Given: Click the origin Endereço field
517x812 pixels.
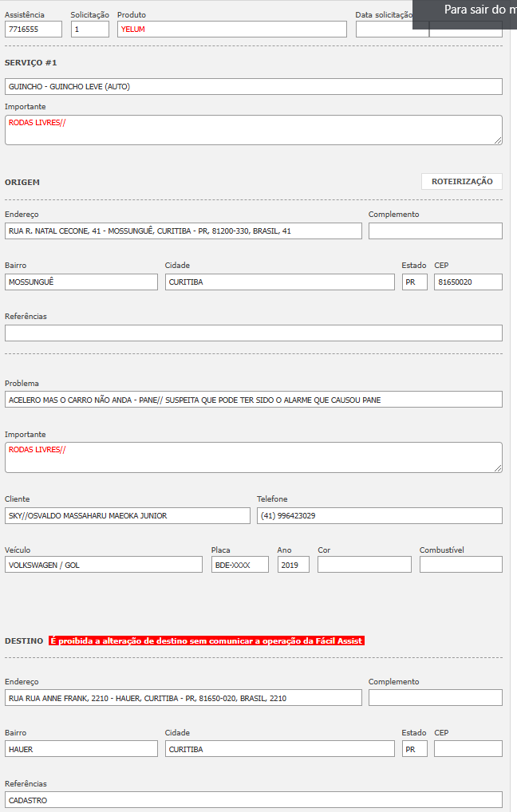Looking at the screenshot, I should click(x=183, y=231).
